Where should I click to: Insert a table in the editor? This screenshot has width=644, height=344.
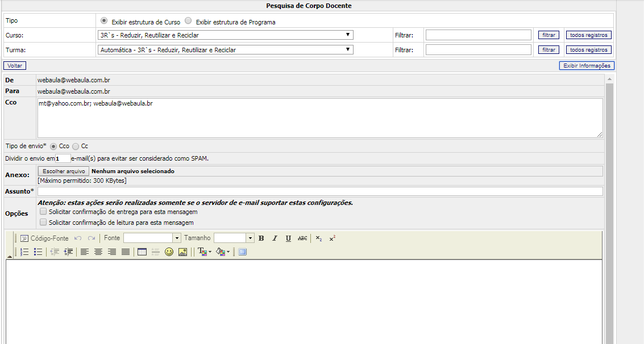tap(142, 252)
